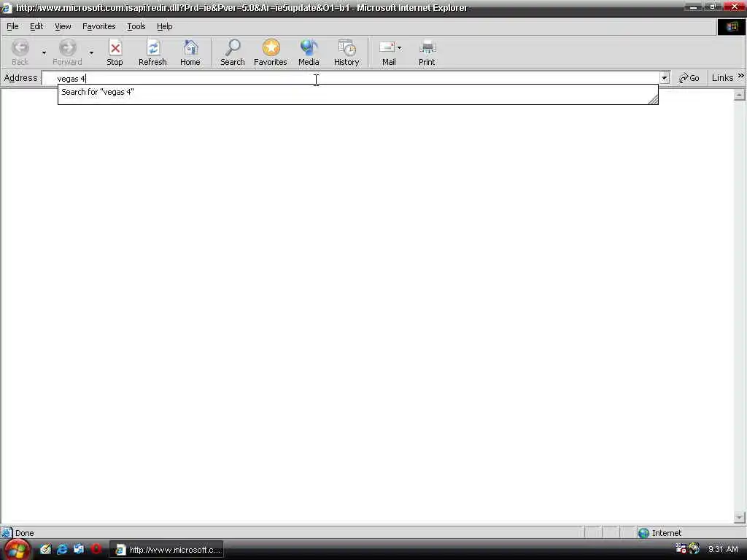Click the Forward navigation button
The height and width of the screenshot is (560, 747).
pyautogui.click(x=67, y=52)
